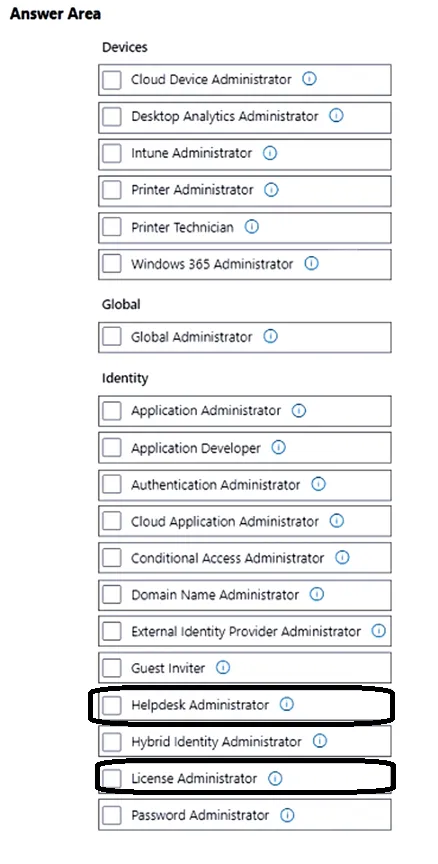Click the Cloud Application Administrator label

tap(225, 521)
